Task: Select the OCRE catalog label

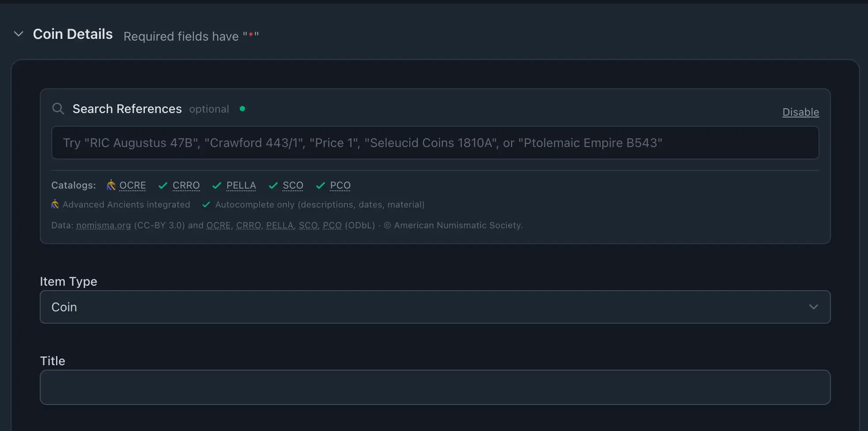Action: point(132,185)
